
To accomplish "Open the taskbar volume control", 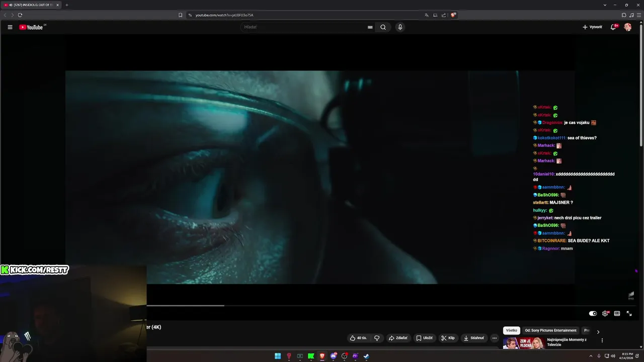I will coord(613,356).
